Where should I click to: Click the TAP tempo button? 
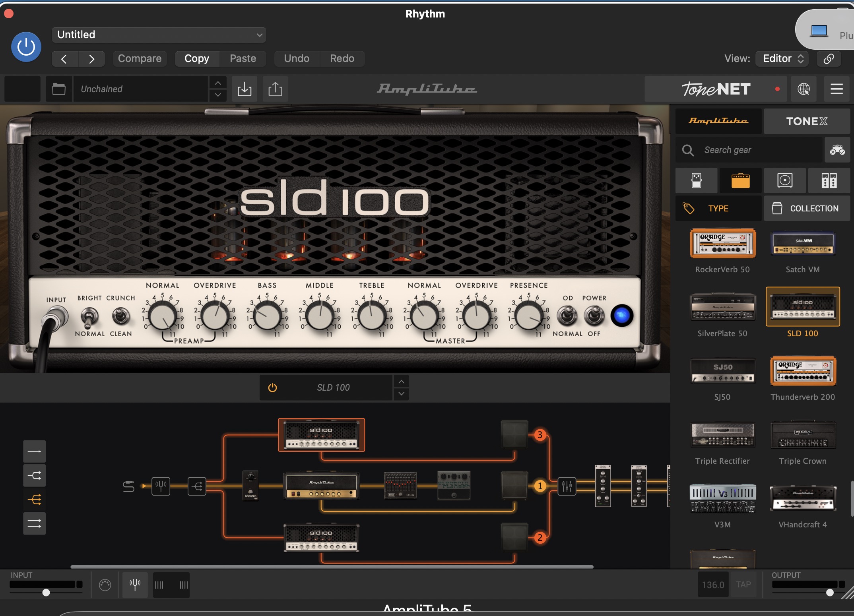point(743,585)
